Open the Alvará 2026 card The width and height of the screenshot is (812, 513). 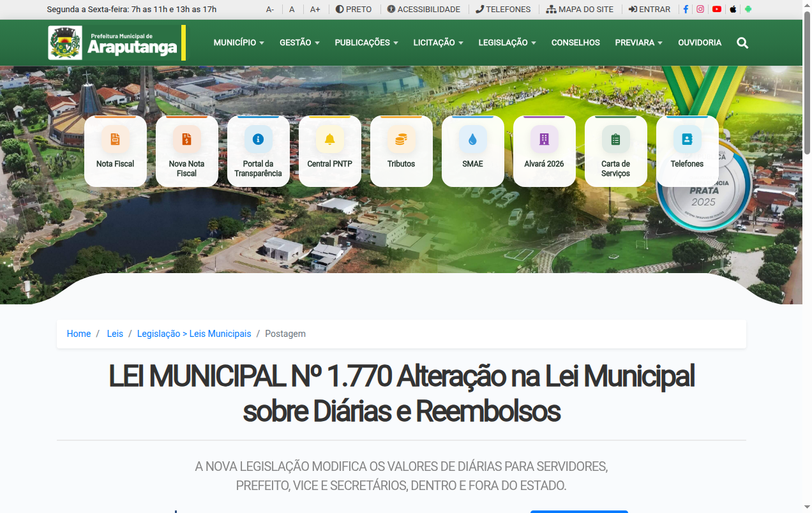(x=545, y=151)
